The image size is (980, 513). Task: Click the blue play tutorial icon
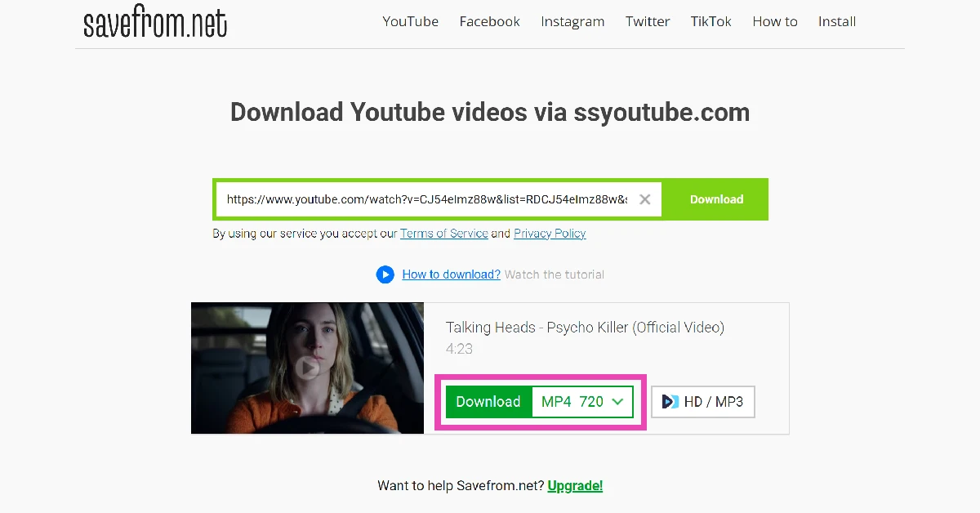(385, 274)
